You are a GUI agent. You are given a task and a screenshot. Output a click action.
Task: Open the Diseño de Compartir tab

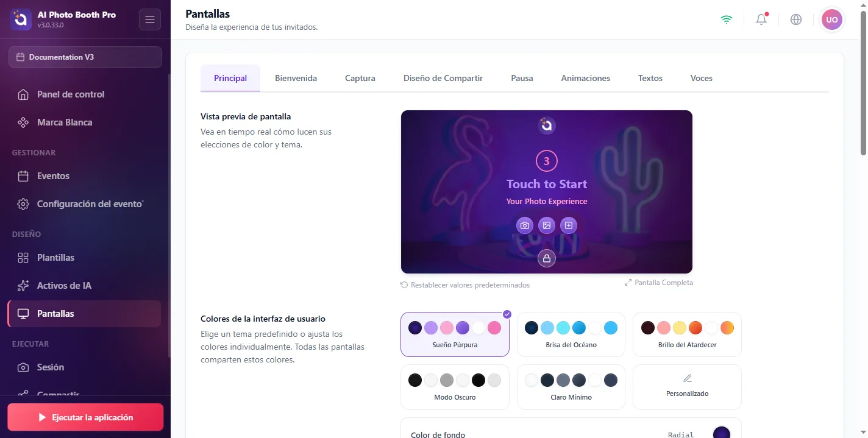pos(443,78)
